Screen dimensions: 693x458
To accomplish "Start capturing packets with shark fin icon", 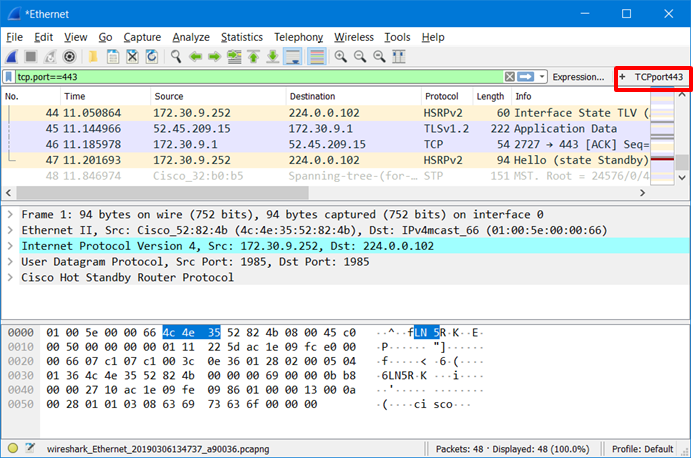I will click(x=11, y=57).
